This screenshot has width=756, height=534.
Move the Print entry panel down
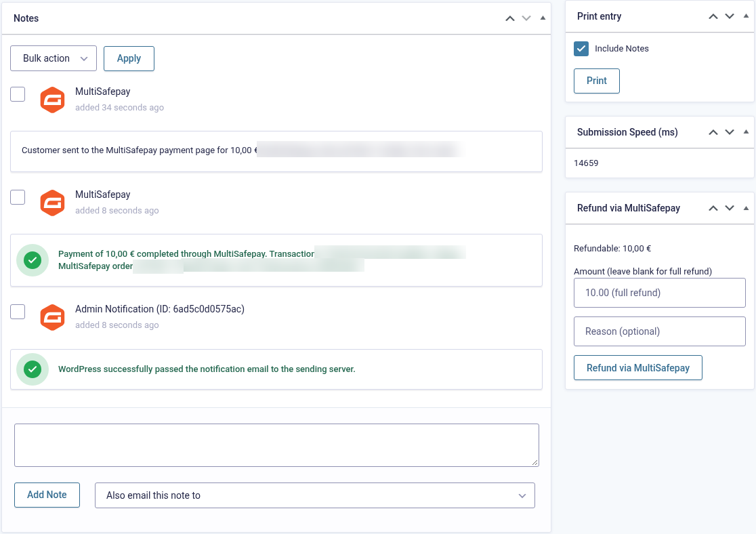[730, 16]
